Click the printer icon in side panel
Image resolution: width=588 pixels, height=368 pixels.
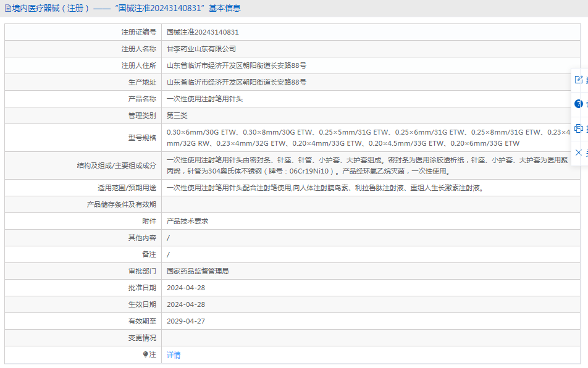[x=579, y=128]
